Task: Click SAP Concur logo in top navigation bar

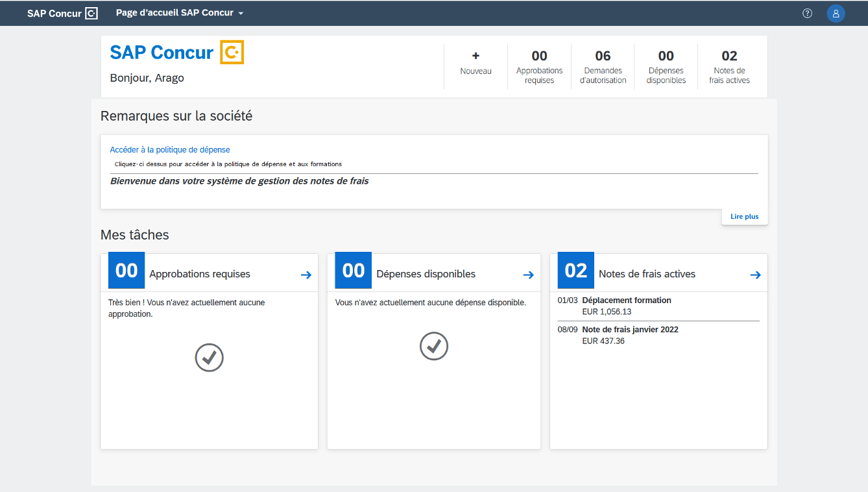Action: pyautogui.click(x=62, y=13)
